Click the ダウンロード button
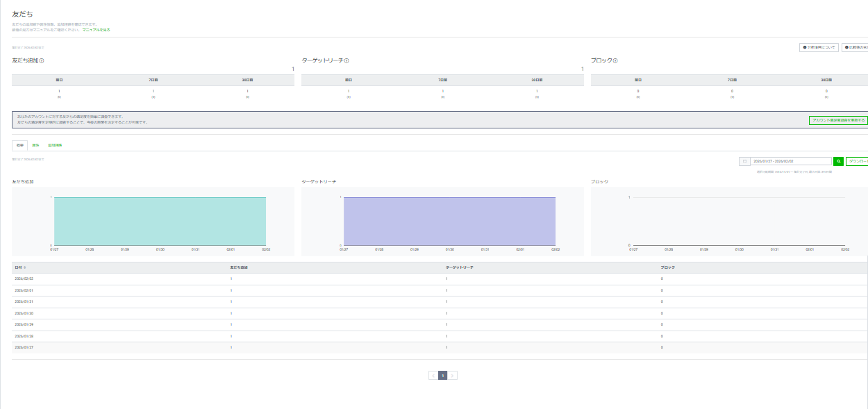 [x=857, y=161]
